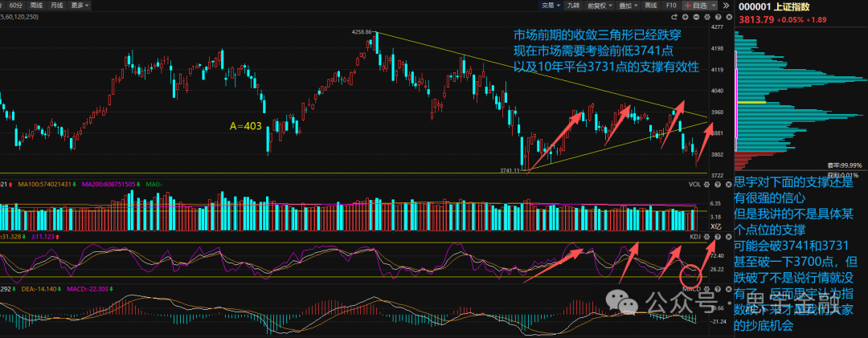
Task: Expand toolbar overflow double-chevron
Action: point(726,6)
